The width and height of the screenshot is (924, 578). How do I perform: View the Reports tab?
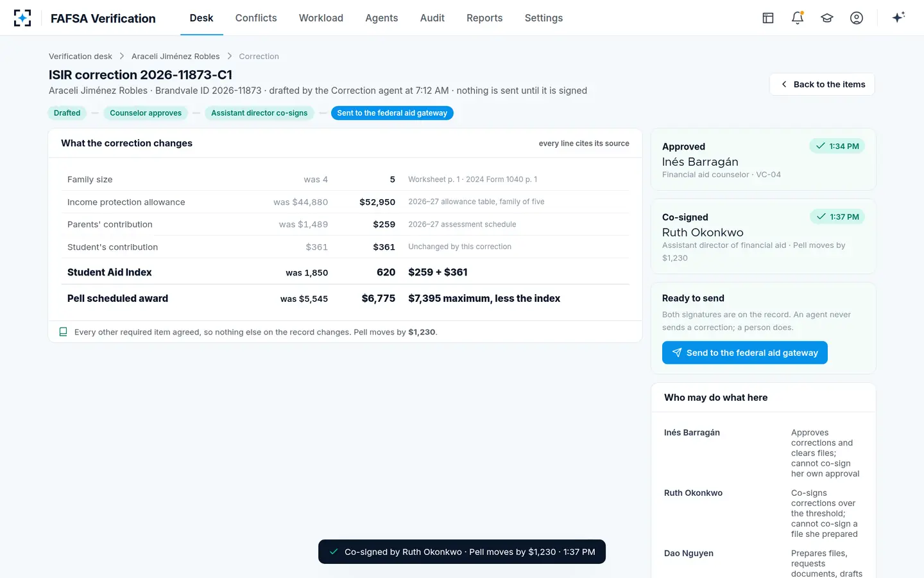[484, 18]
